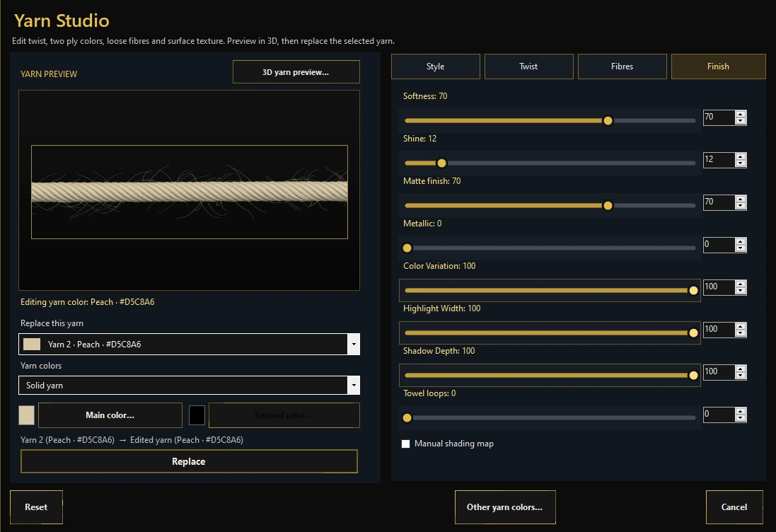Decrease Matte finish with down arrow

tap(741, 205)
